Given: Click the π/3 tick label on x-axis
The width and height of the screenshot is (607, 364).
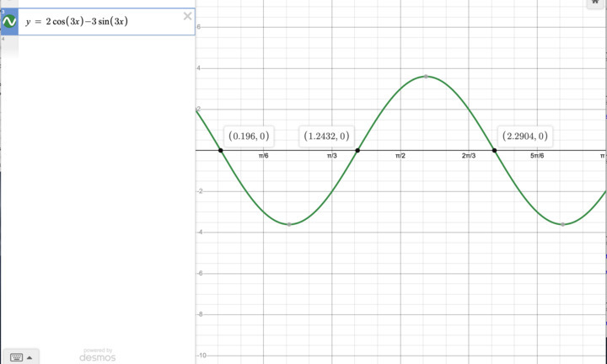Looking at the screenshot, I should tap(331, 157).
